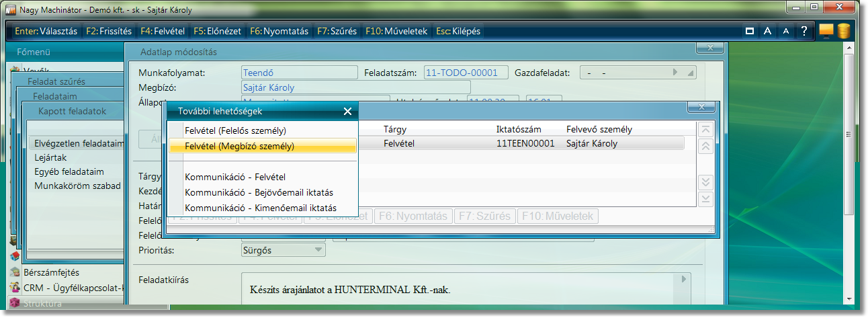Choose Kommunikáció - Felvétel
This screenshot has width=868, height=318.
pos(262,177)
